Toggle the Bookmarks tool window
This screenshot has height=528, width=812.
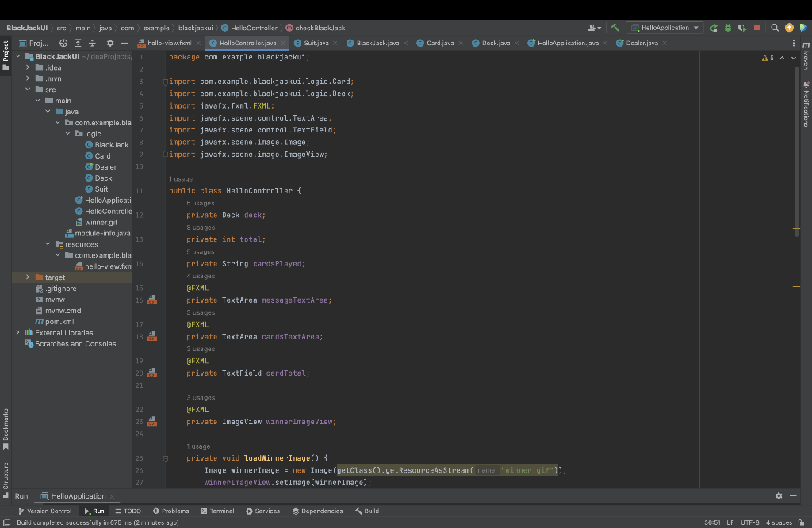tap(6, 429)
